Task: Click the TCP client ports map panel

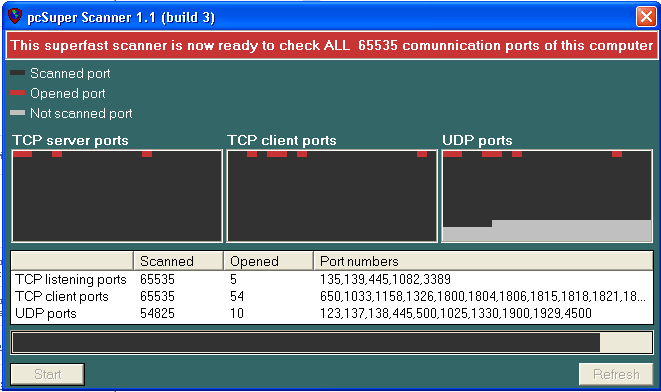Action: click(332, 196)
